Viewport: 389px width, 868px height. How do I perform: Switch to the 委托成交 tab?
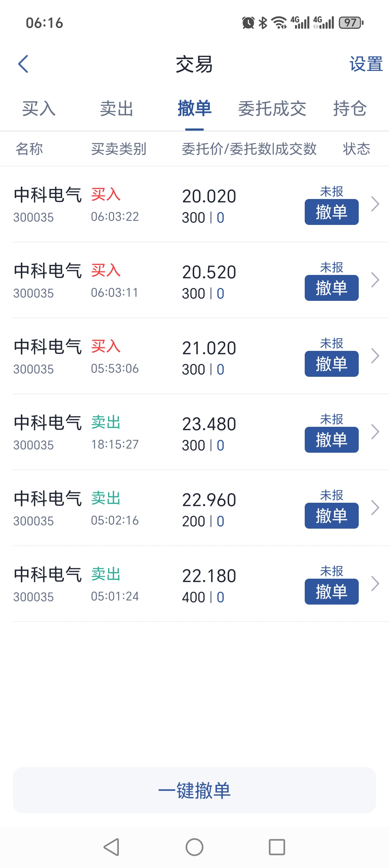272,109
